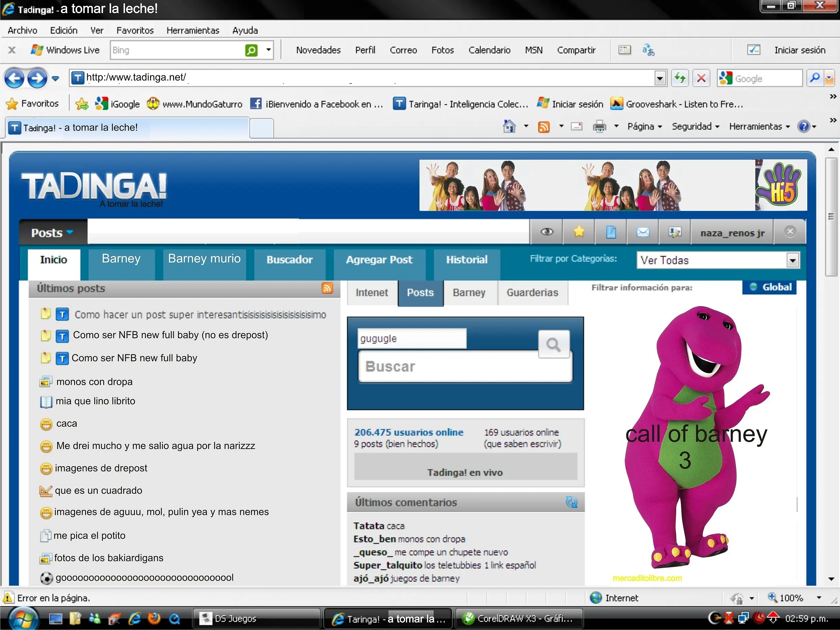Viewport: 840px width, 630px height.
Task: Refresh the page with the green arrows button
Action: (680, 78)
